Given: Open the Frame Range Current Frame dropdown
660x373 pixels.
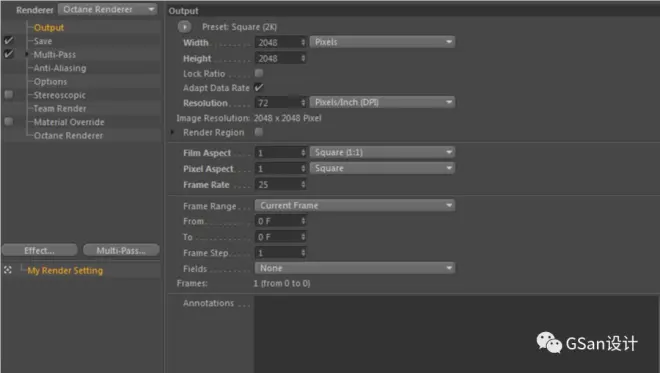Looking at the screenshot, I should [x=355, y=205].
